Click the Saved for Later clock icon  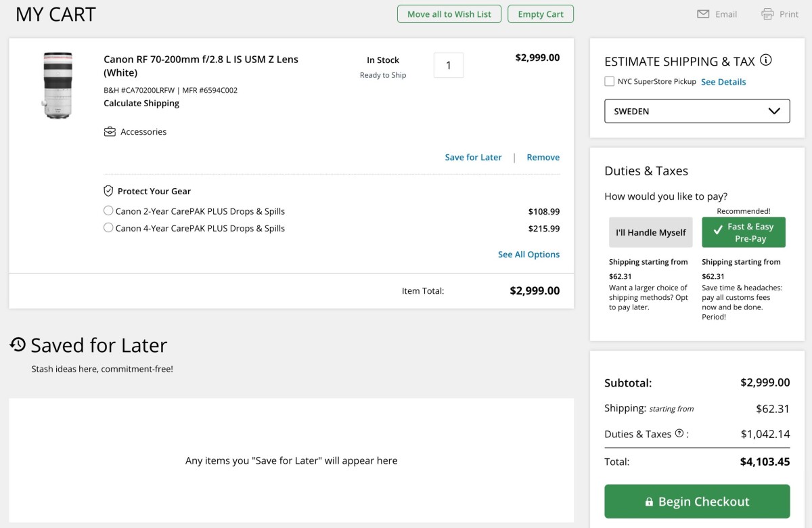point(18,345)
